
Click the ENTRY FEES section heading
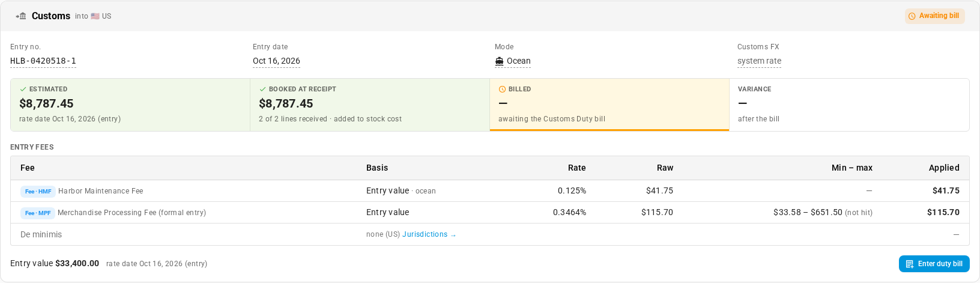(32, 147)
